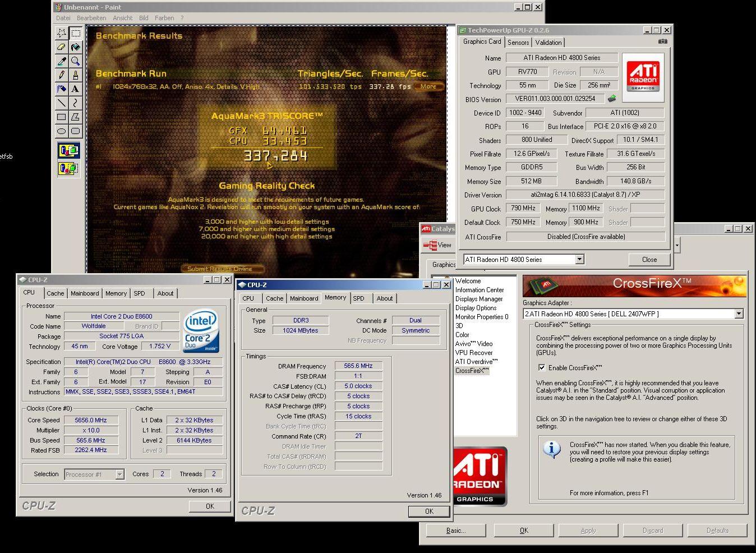This screenshot has height=553, width=756.
Task: Click the Paint title bar application icon
Action: pyautogui.click(x=59, y=7)
